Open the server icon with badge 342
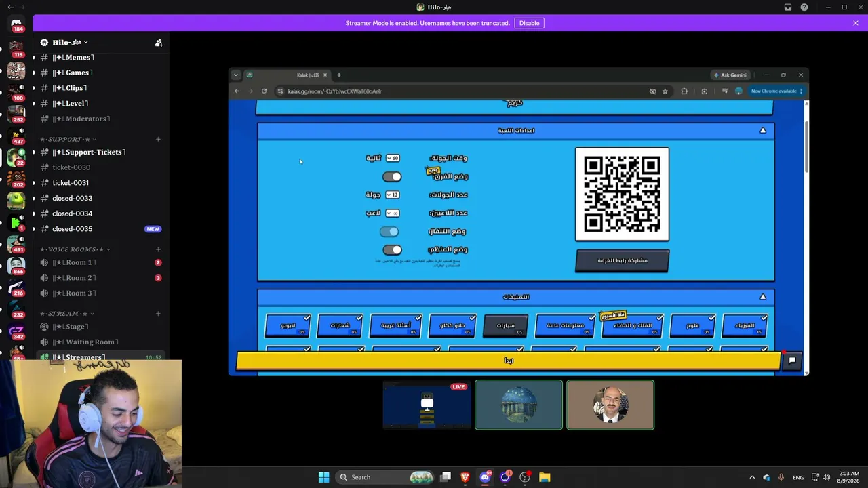The image size is (868, 488). pos(16,330)
